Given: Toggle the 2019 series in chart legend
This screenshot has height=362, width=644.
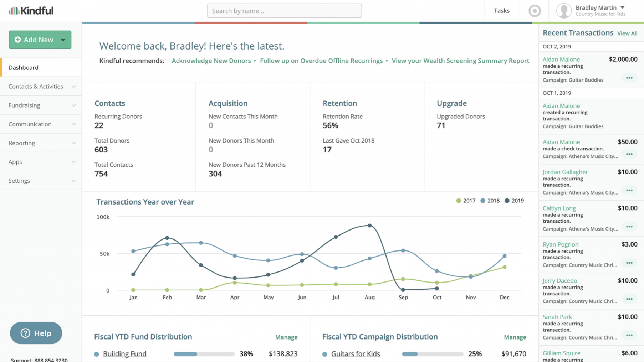Looking at the screenshot, I should tap(514, 201).
